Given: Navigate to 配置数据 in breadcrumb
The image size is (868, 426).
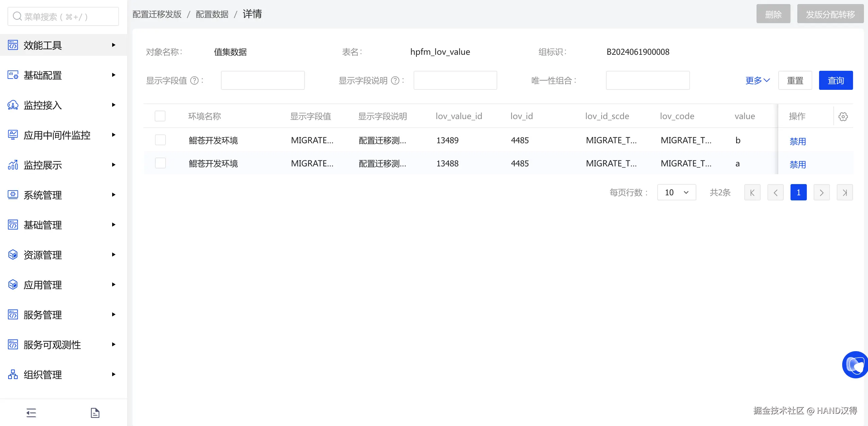Looking at the screenshot, I should (212, 14).
